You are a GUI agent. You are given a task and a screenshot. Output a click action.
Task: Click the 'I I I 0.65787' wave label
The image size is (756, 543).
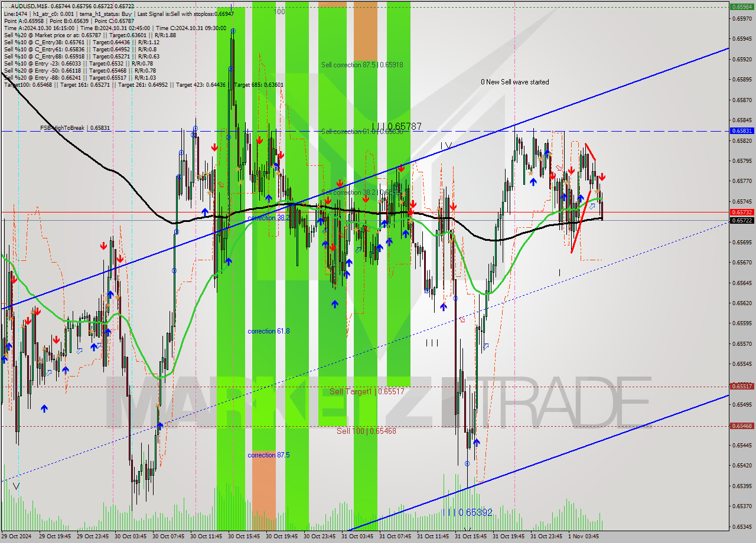click(x=396, y=126)
